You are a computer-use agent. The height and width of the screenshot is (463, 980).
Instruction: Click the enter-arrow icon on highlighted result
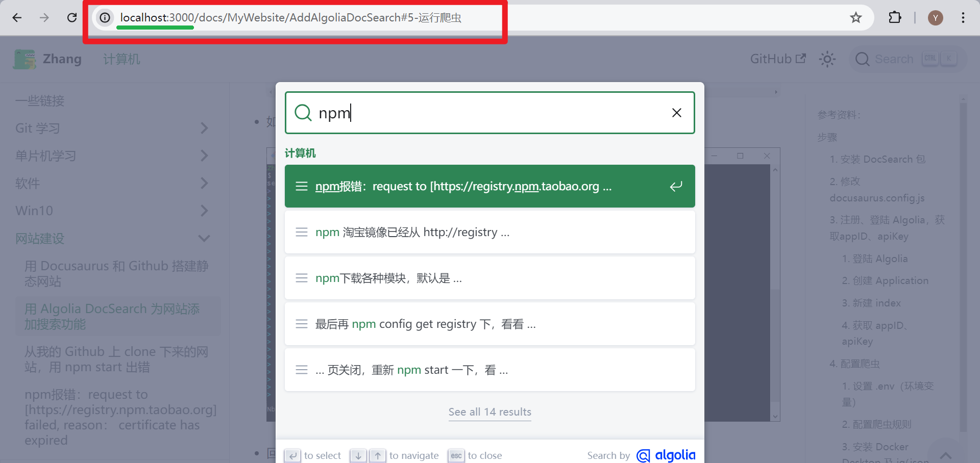pos(676,186)
